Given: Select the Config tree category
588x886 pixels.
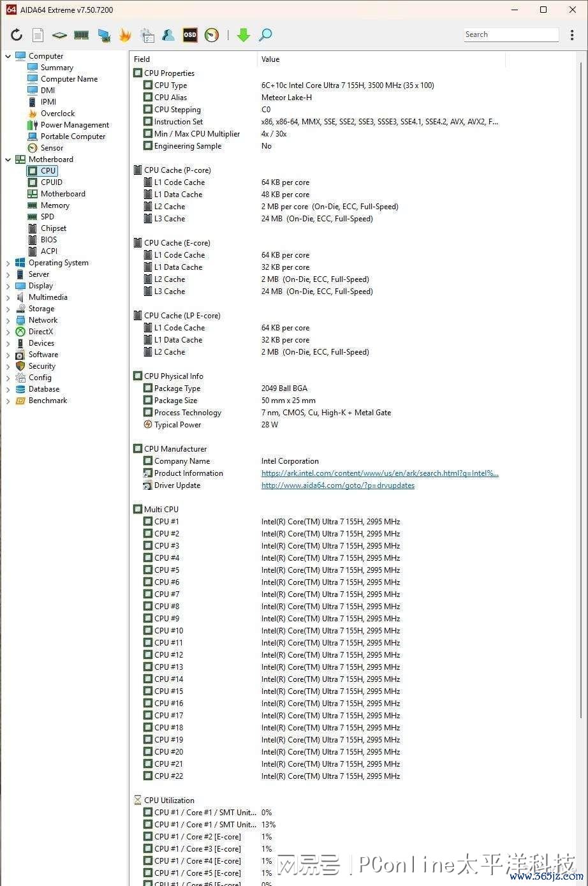Looking at the screenshot, I should click(40, 378).
